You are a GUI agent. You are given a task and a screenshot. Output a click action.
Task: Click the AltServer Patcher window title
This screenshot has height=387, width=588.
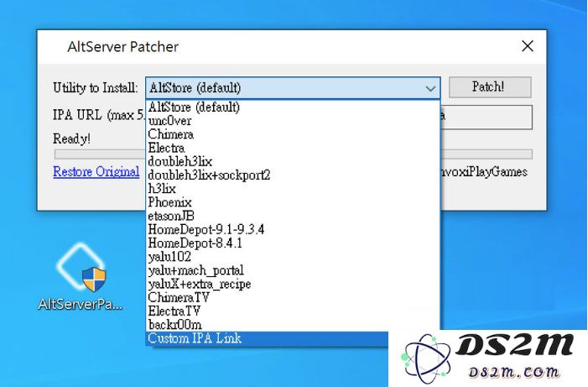[123, 47]
